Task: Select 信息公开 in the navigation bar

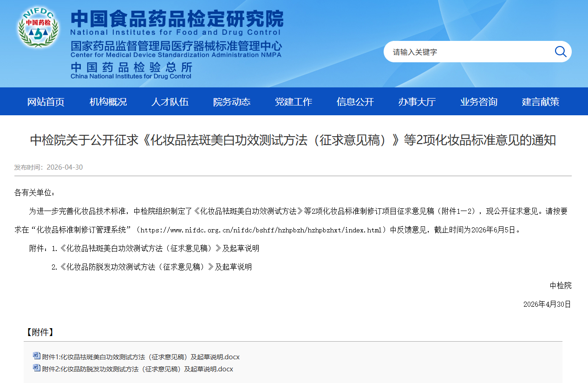Action: (x=355, y=102)
